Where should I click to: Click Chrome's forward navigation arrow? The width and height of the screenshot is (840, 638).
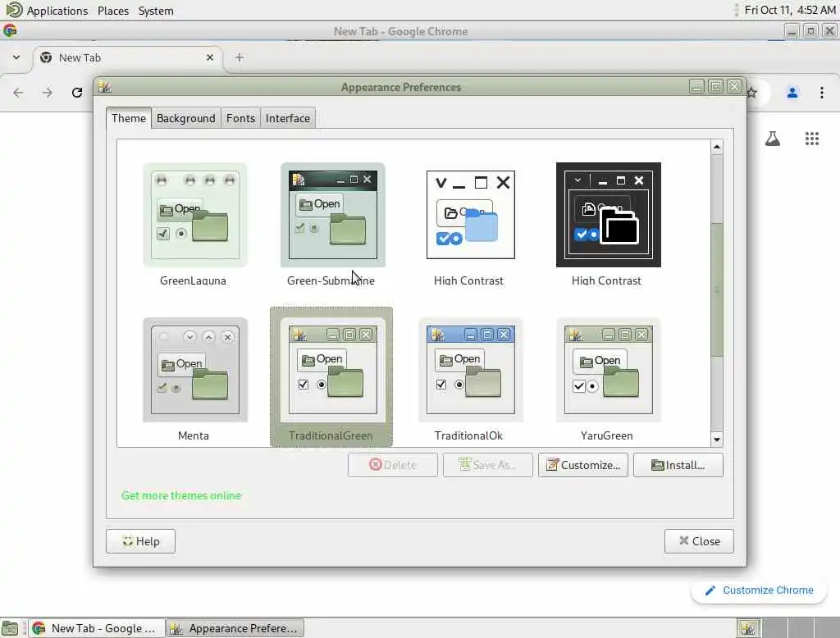coord(48,93)
